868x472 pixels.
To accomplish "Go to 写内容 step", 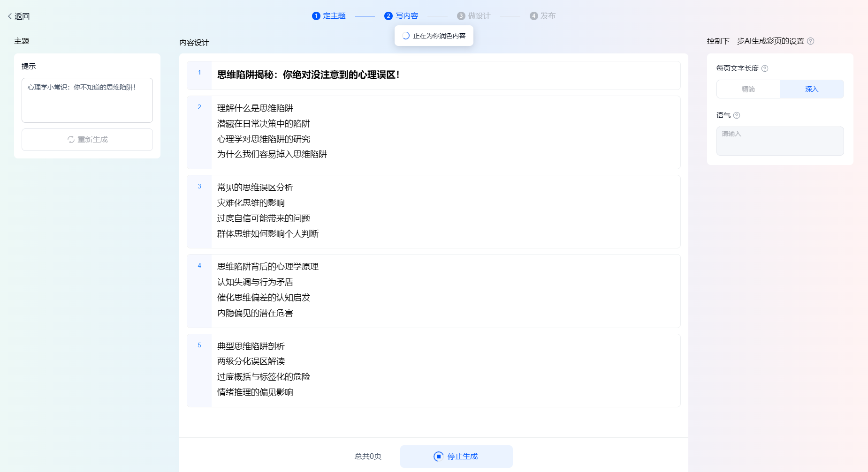I will (407, 16).
